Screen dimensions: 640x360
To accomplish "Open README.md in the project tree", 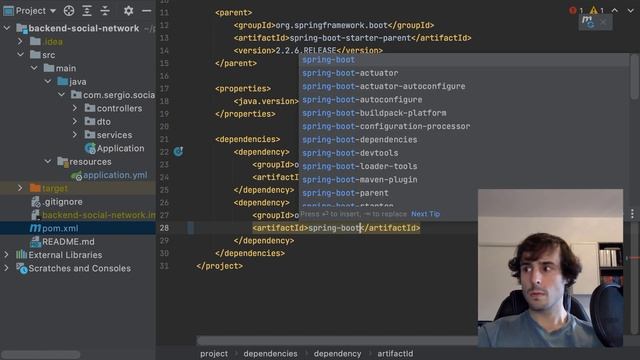I will [68, 242].
